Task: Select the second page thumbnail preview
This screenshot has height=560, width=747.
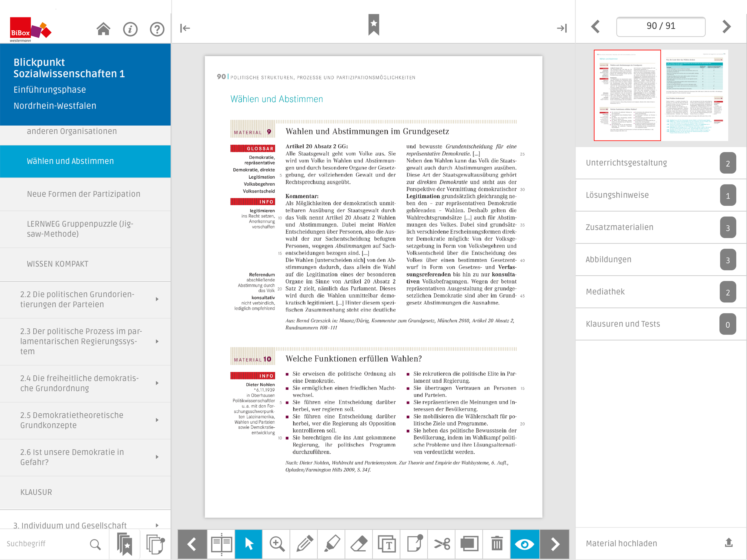Action: click(694, 95)
